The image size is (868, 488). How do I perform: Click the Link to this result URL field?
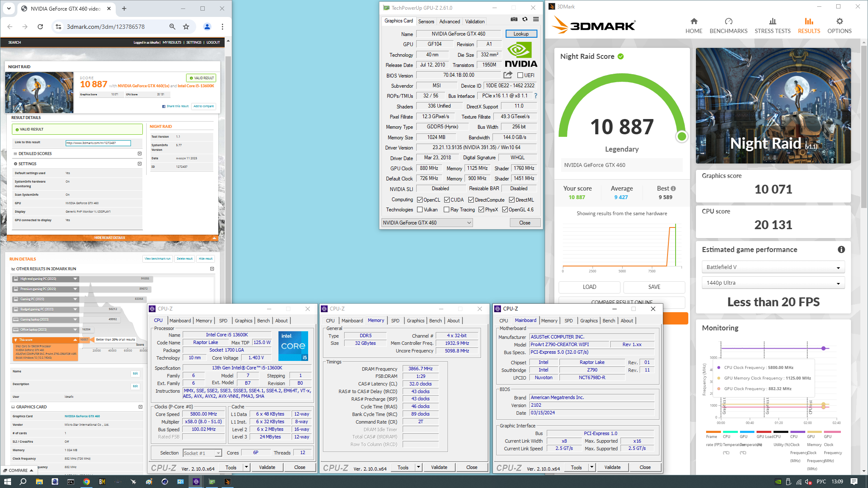[98, 143]
